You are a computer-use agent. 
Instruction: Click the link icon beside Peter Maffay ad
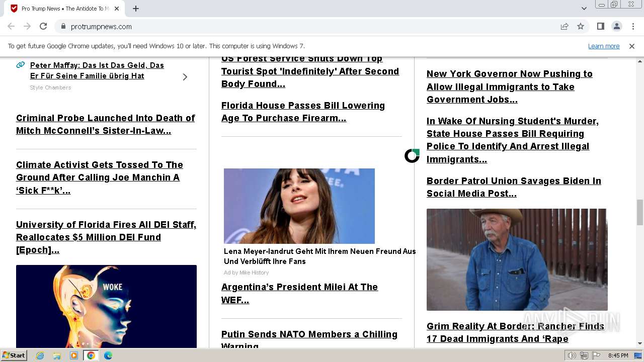[x=21, y=65]
